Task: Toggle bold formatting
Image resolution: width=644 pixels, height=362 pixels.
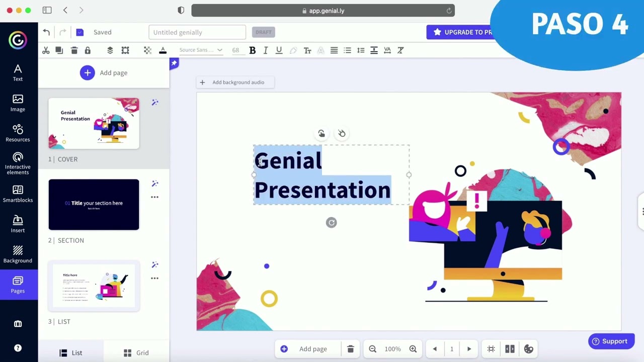Action: (x=253, y=50)
